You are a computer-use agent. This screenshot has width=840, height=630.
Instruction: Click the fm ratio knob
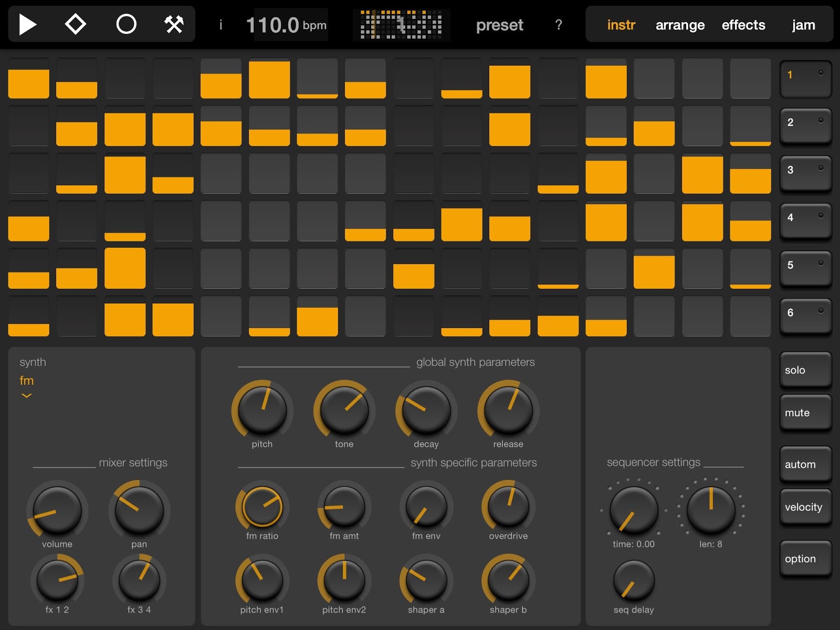click(262, 507)
